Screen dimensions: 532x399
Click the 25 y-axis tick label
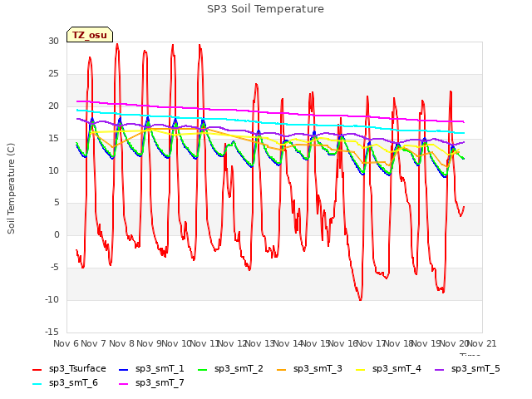(x=53, y=73)
